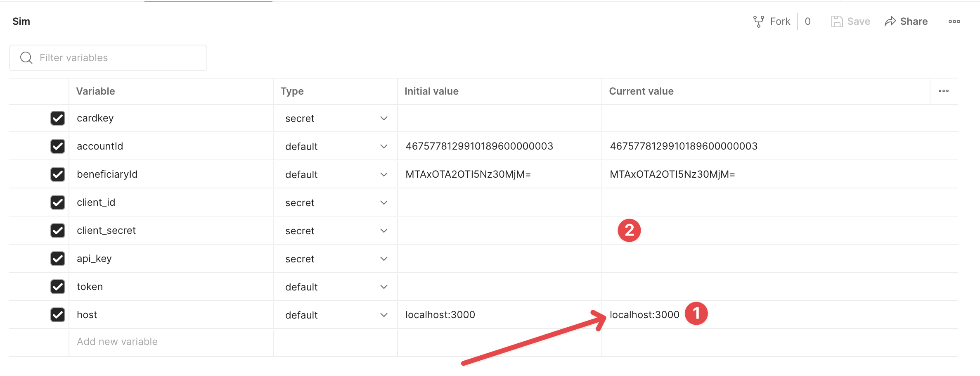The image size is (980, 376).
Task: Click the Save disk icon
Action: (836, 21)
